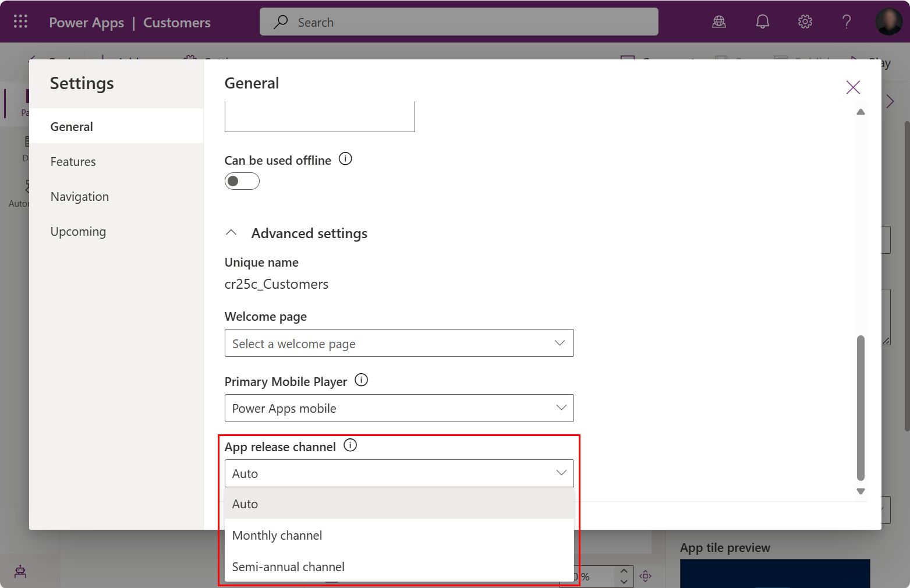Image resolution: width=910 pixels, height=588 pixels.
Task: Open the Primary Mobile Player dropdown
Action: (x=399, y=408)
